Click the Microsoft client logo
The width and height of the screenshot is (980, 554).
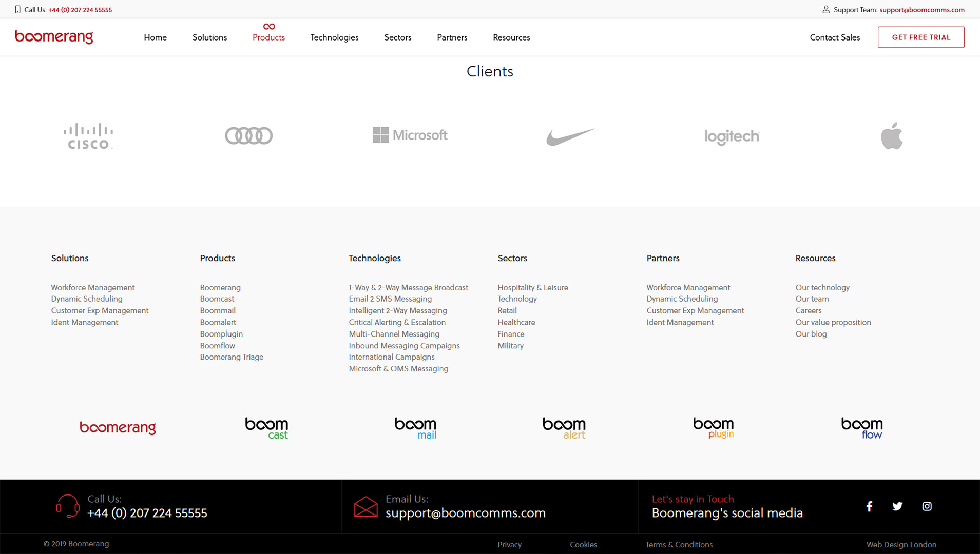click(410, 135)
